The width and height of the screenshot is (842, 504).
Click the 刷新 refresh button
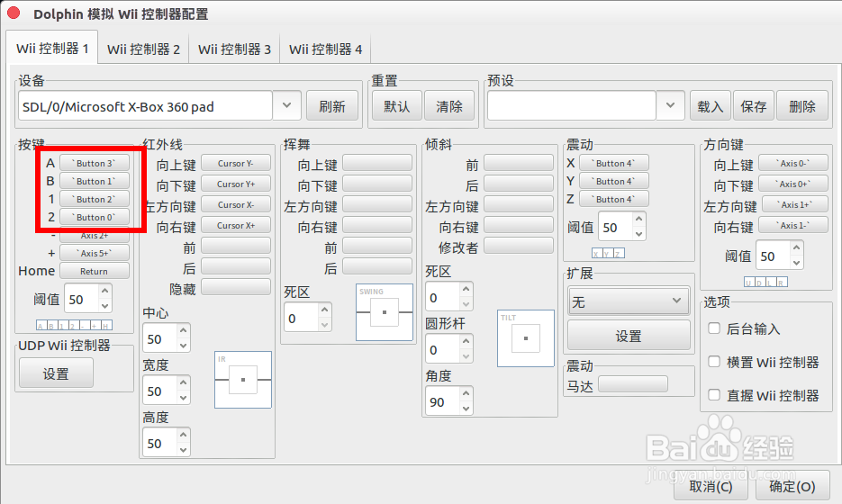332,105
